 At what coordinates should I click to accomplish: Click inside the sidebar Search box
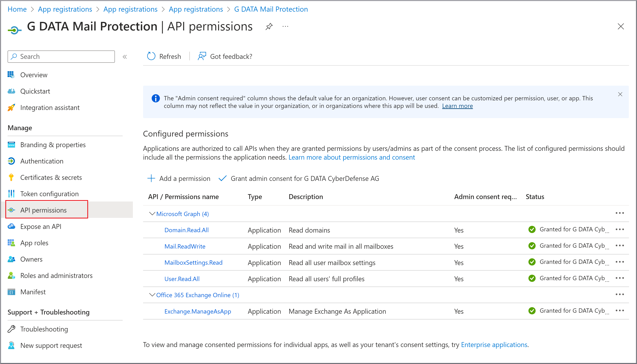[x=61, y=57]
